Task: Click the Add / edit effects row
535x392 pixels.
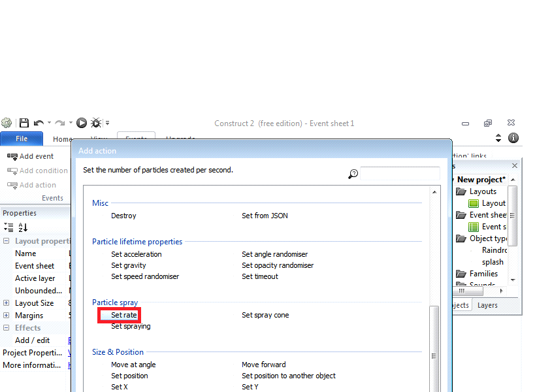Action: pyautogui.click(x=35, y=340)
